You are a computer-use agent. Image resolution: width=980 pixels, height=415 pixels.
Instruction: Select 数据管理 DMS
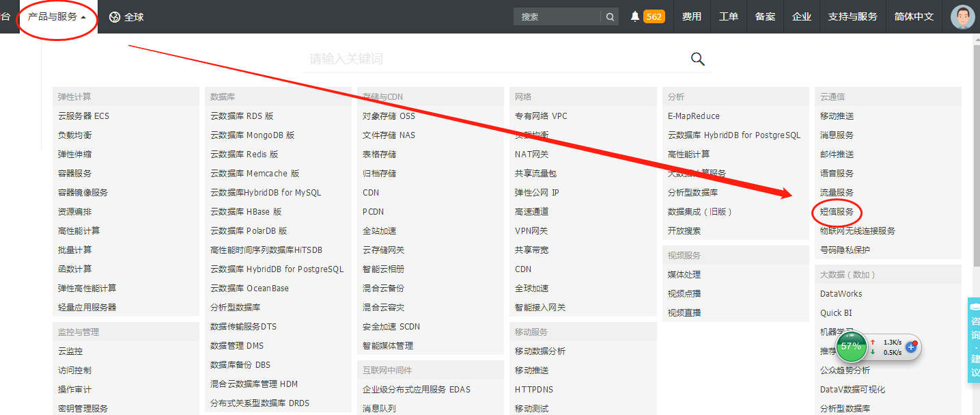tap(237, 346)
